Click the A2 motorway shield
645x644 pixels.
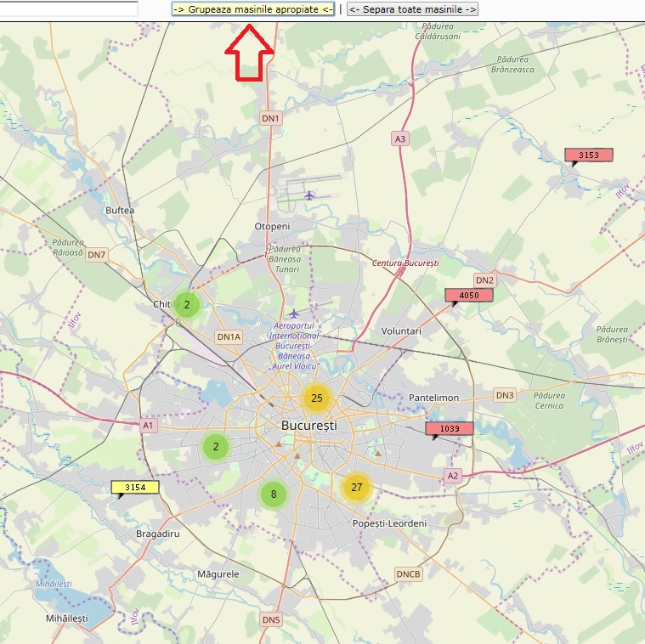453,476
